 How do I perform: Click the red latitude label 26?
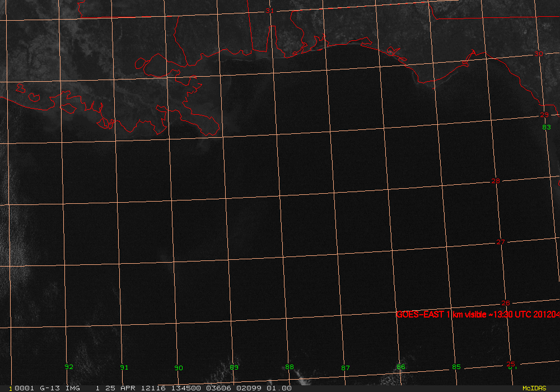(x=506, y=303)
